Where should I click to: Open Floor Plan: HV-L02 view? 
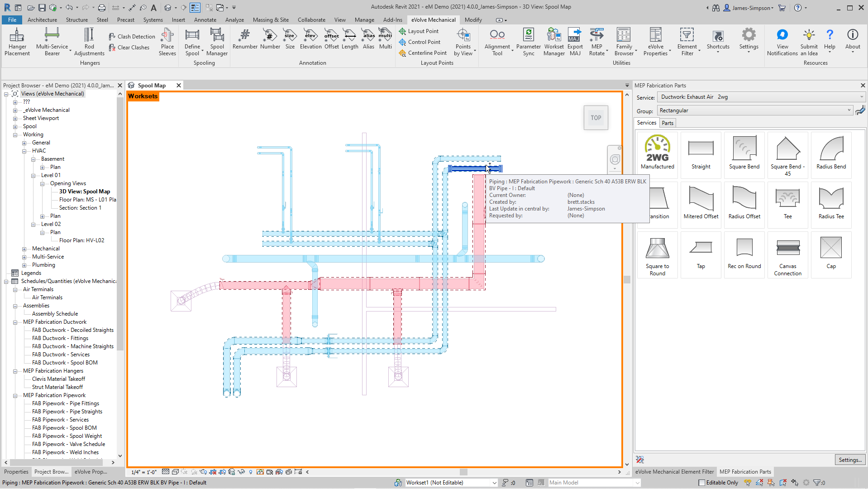(x=81, y=240)
